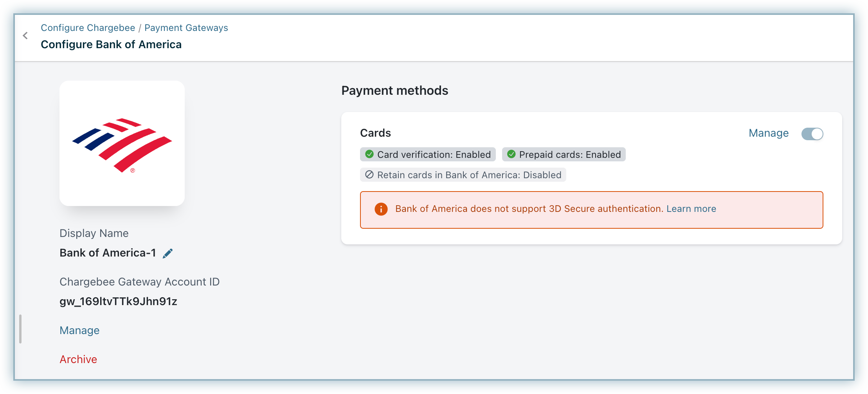Click Retain cards in Bank of America badge

[x=463, y=175]
